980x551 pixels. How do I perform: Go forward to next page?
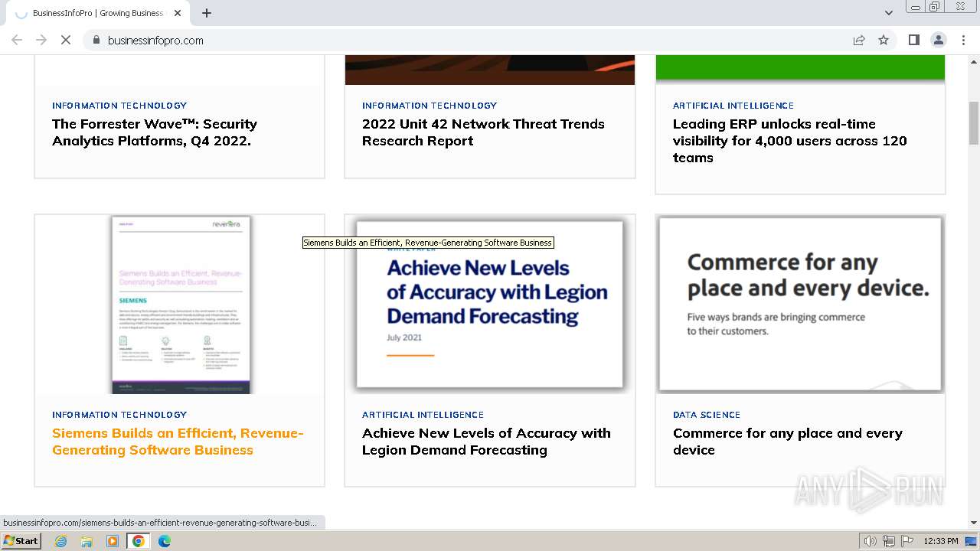point(41,40)
